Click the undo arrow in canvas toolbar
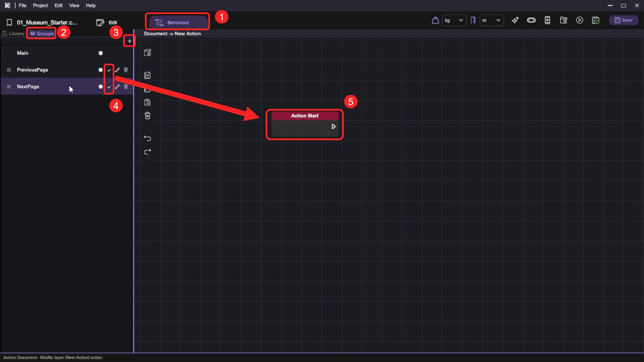Image resolution: width=644 pixels, height=362 pixels. pos(147,138)
